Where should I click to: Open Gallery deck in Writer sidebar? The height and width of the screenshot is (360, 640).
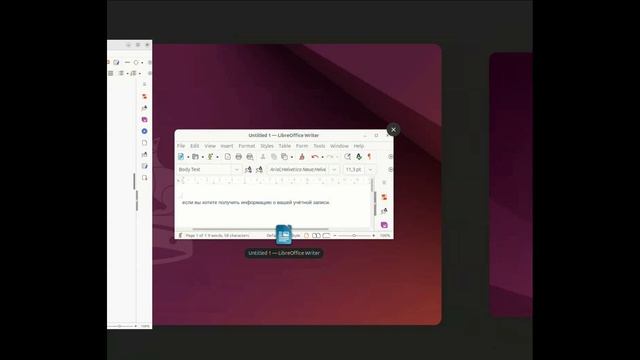(x=384, y=225)
